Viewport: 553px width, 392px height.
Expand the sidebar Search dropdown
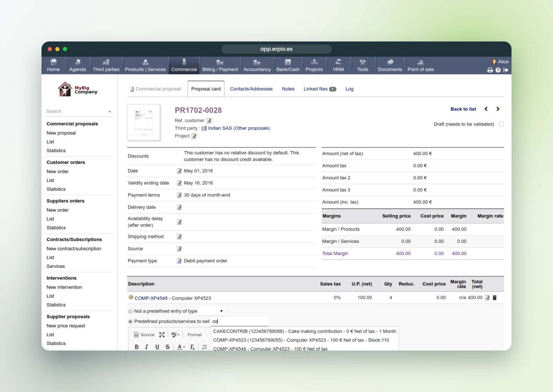tap(110, 112)
